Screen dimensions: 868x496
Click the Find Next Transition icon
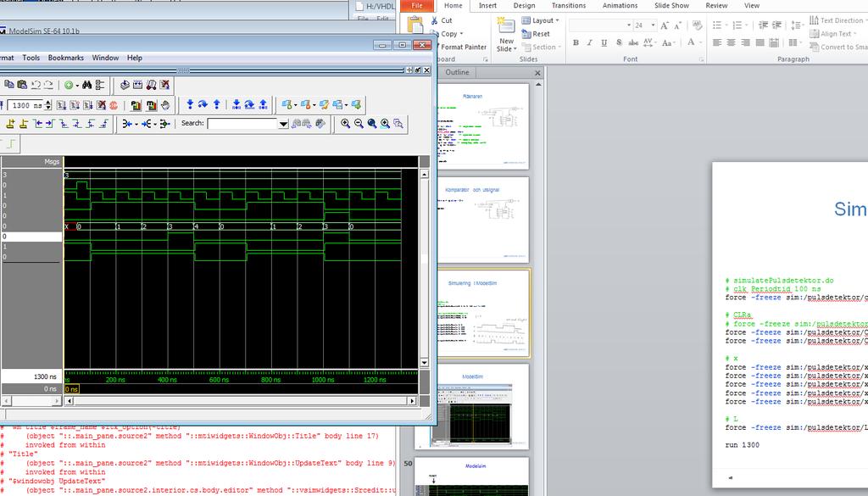pos(50,124)
